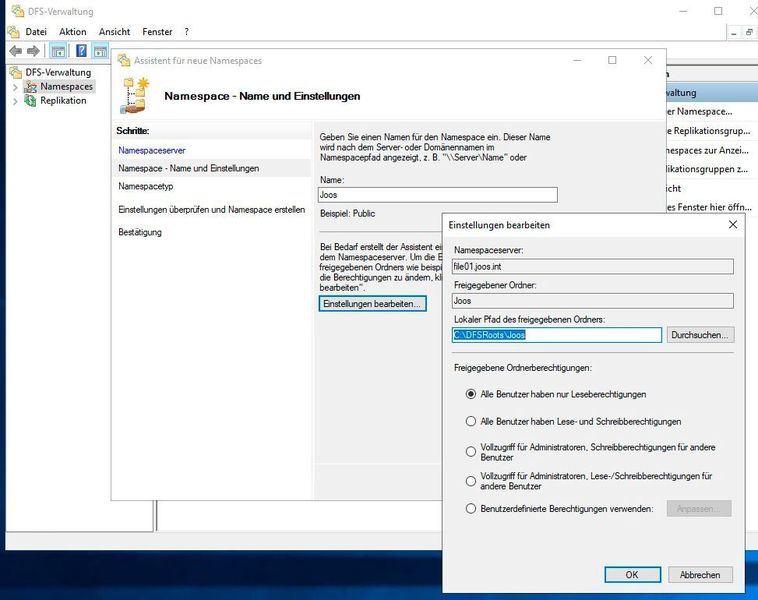The width and height of the screenshot is (758, 600).
Task: Select Vollzugriff für Administratoren, Schreibberechtigungen option
Action: [x=470, y=452]
